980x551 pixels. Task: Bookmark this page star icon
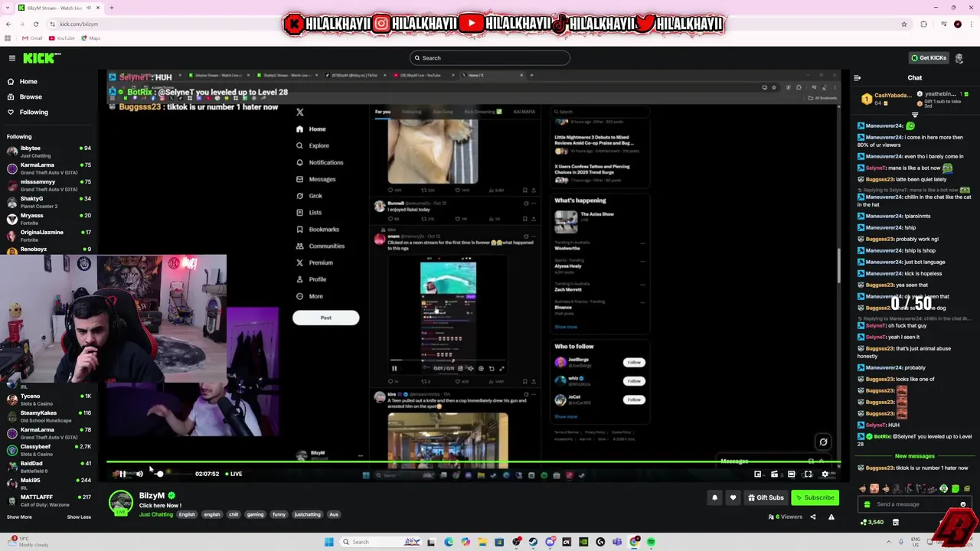point(904,24)
